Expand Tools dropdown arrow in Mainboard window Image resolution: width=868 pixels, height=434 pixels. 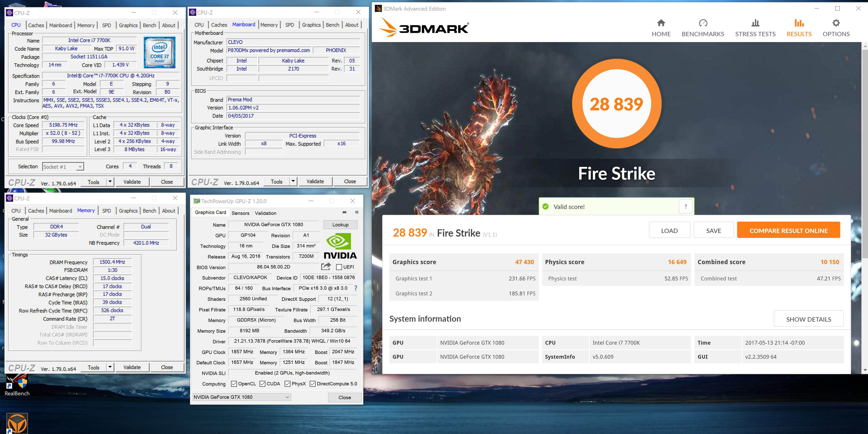(x=293, y=181)
